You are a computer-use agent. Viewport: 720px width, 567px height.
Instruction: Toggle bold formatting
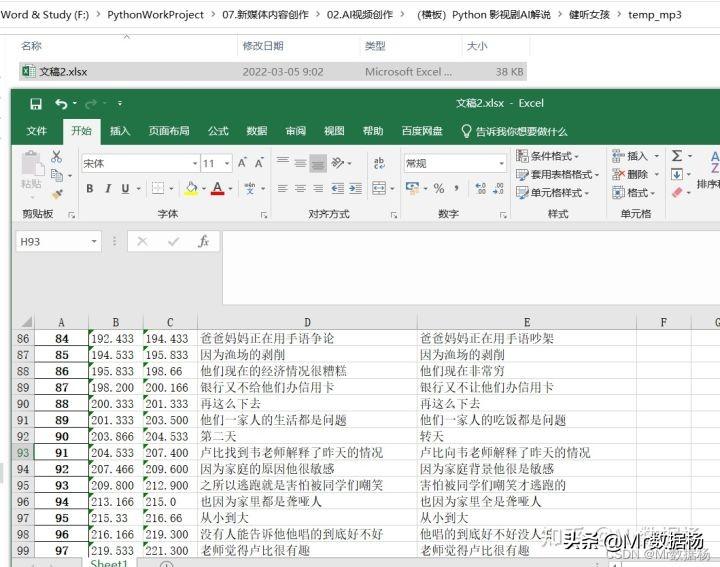click(90, 189)
